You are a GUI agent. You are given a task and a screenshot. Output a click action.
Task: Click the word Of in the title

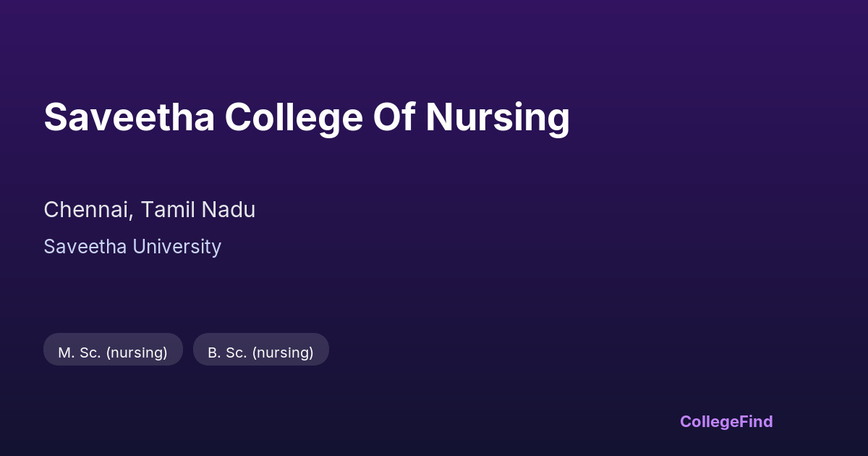point(393,117)
